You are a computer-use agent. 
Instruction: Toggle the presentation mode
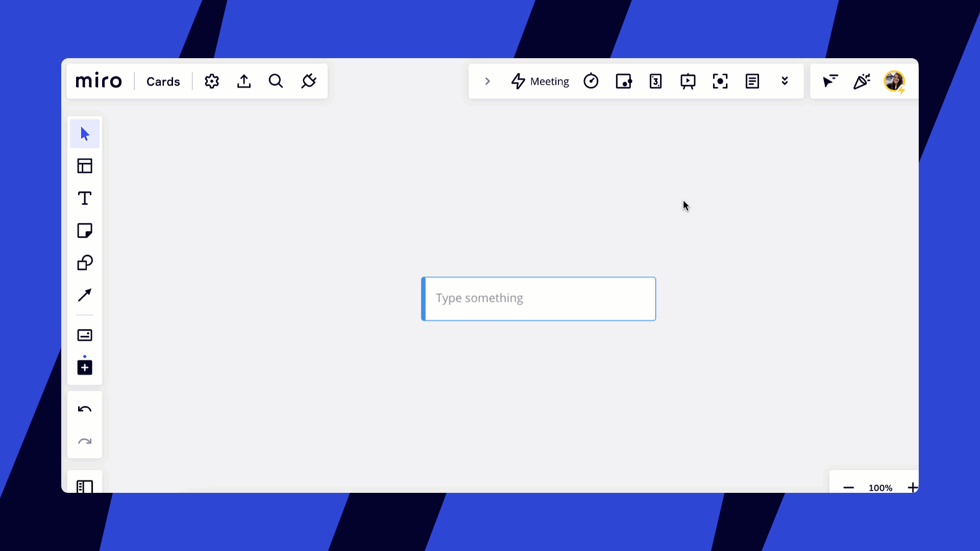click(688, 81)
